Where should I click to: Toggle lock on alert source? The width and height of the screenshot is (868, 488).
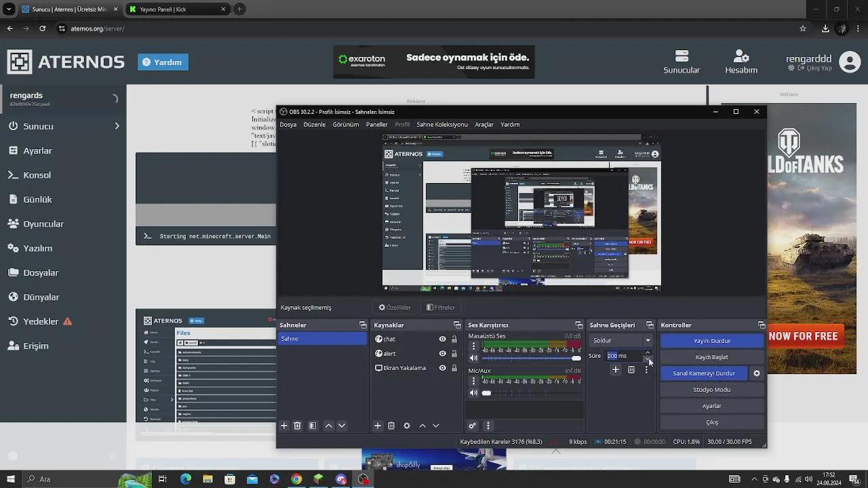click(x=454, y=353)
